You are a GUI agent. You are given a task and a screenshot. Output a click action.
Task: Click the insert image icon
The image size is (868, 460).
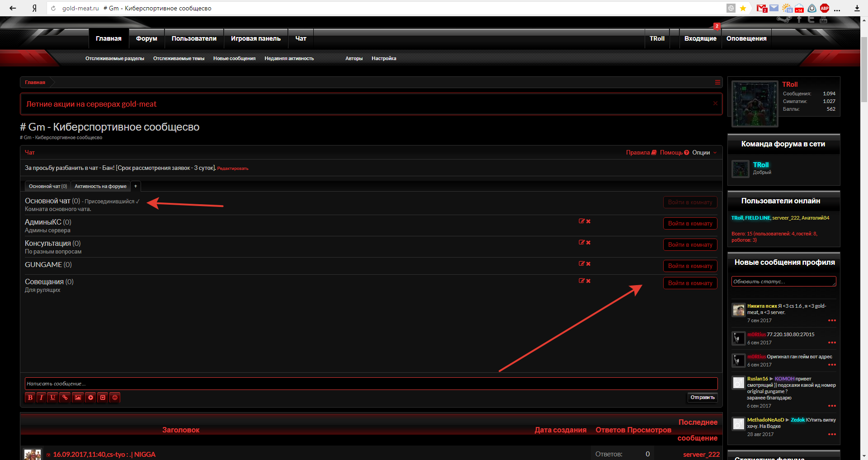click(x=78, y=398)
